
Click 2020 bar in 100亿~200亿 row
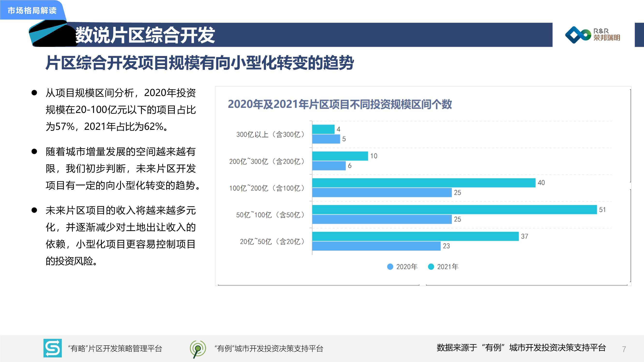click(382, 193)
